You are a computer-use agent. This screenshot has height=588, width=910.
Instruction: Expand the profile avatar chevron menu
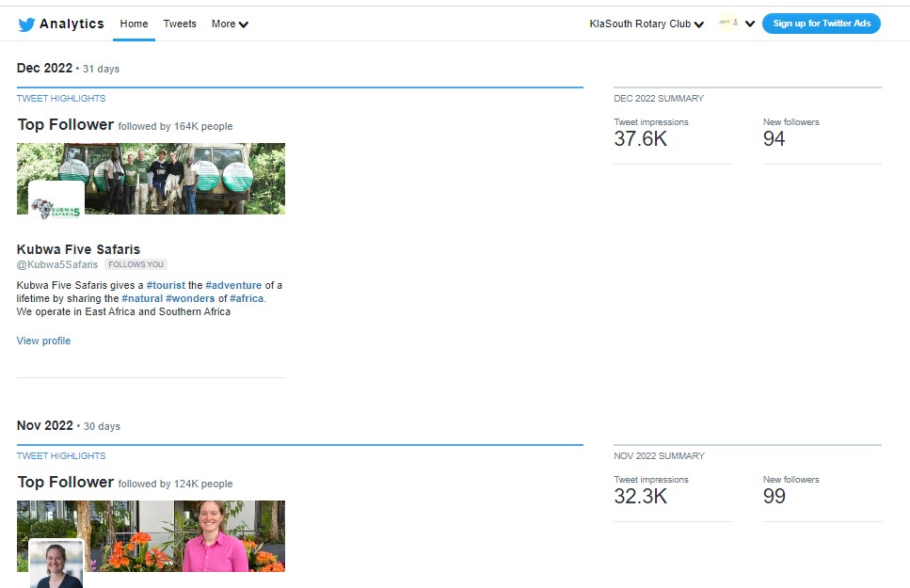pos(750,24)
